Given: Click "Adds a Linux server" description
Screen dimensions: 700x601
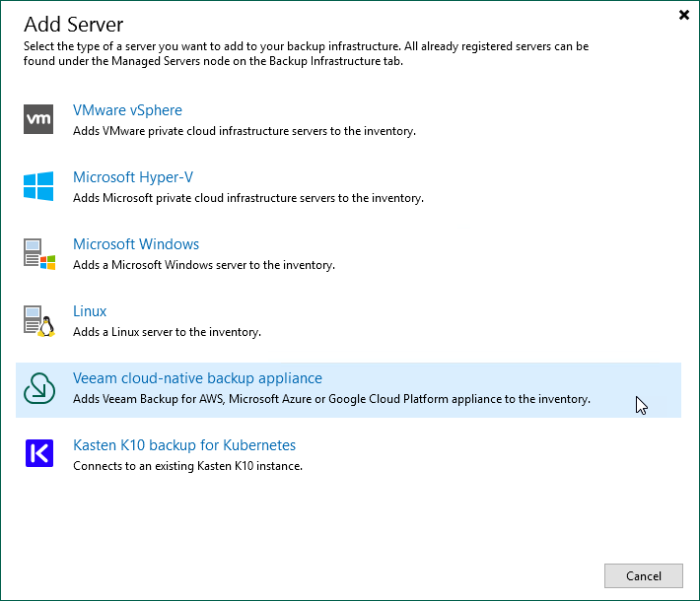Looking at the screenshot, I should [167, 332].
